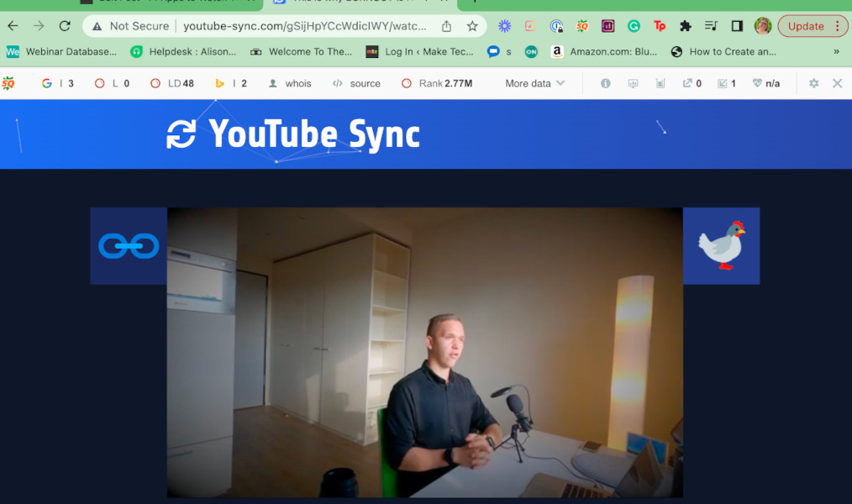The width and height of the screenshot is (852, 504).
Task: Open the SEOquake settings gear
Action: point(813,83)
